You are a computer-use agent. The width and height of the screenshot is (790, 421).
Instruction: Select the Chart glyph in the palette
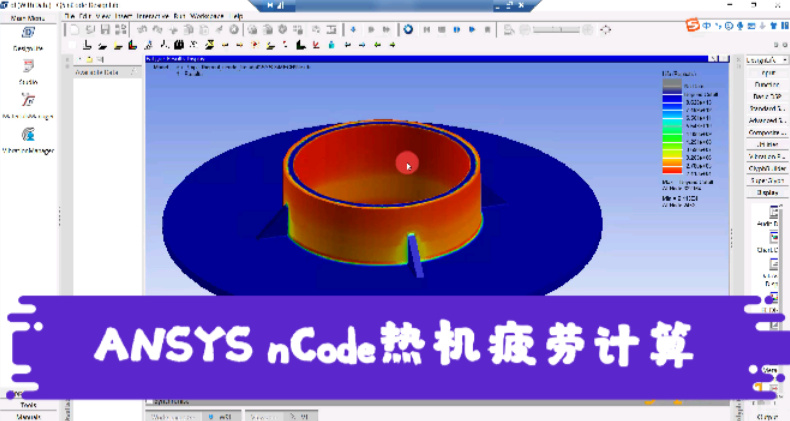tap(771, 242)
